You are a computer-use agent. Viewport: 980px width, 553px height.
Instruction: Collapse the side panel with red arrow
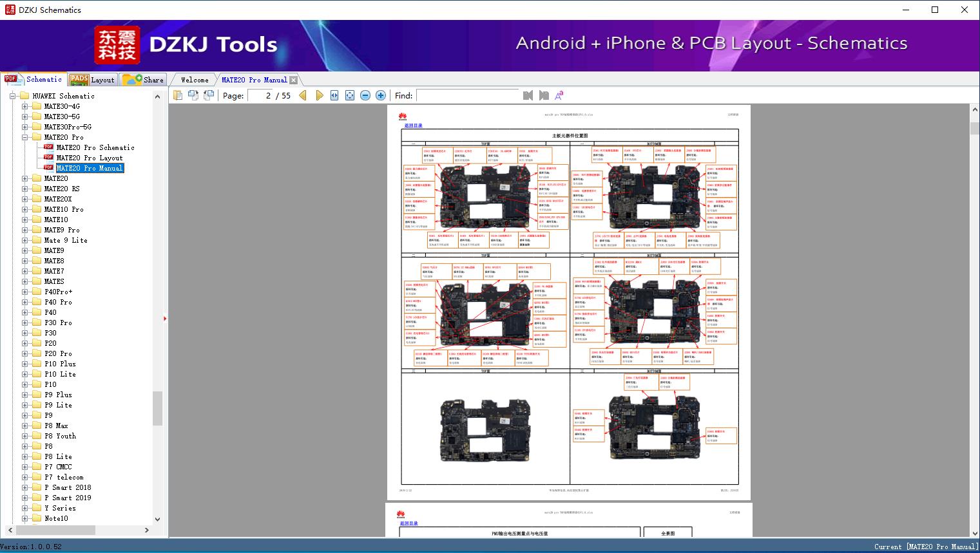(165, 318)
